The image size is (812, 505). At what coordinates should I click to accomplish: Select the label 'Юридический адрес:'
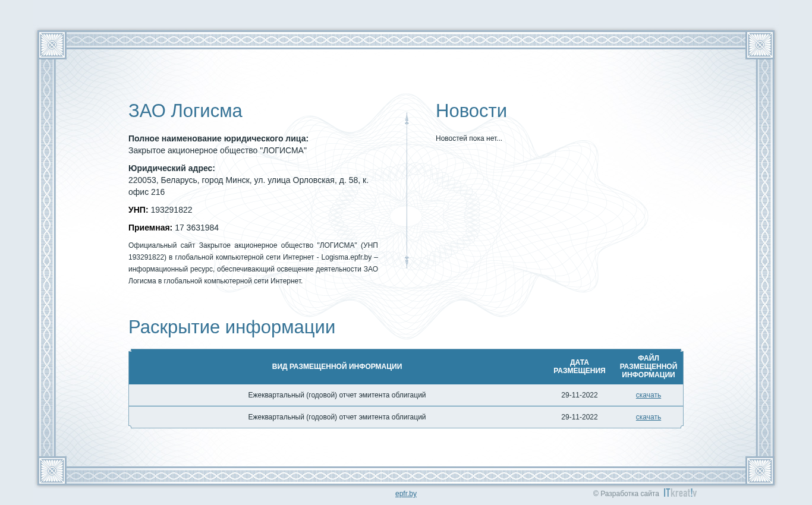pos(172,168)
